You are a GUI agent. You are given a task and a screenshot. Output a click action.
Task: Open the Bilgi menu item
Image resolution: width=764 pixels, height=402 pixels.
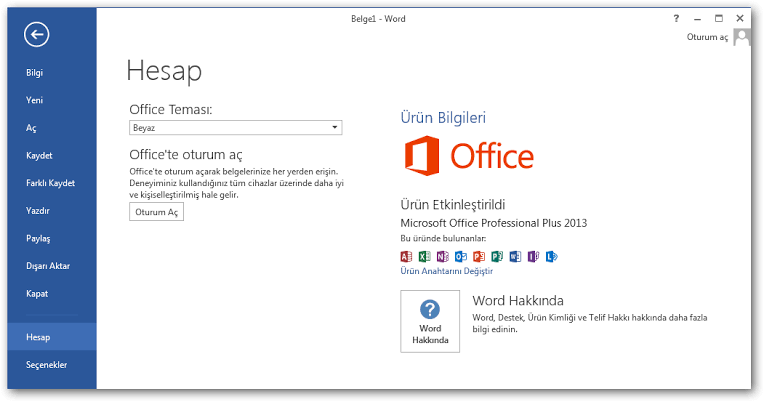35,73
